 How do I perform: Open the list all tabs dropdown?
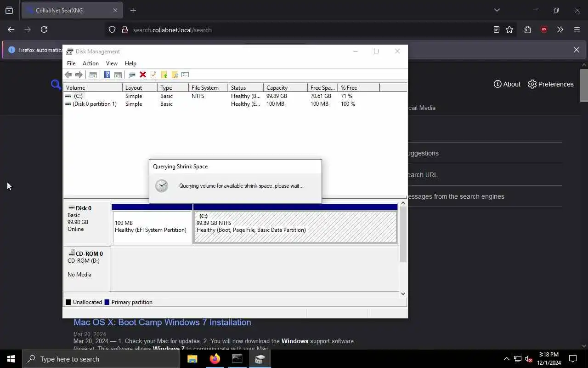(497, 10)
